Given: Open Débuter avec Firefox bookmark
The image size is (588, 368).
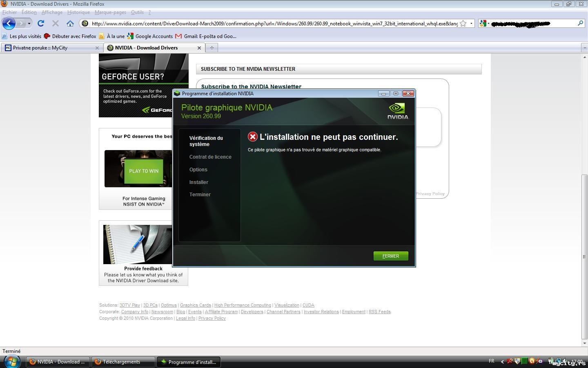Looking at the screenshot, I should tap(70, 36).
